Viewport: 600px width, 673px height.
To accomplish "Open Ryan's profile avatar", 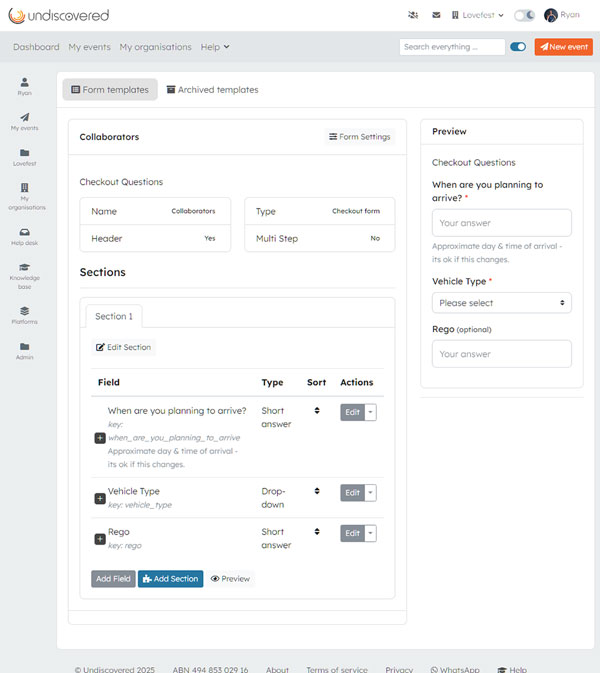I will click(551, 15).
